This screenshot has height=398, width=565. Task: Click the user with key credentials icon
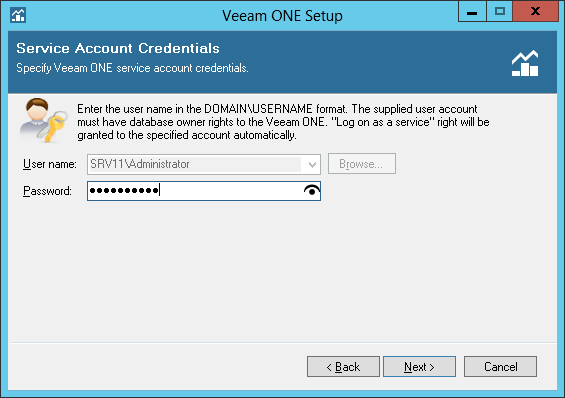click(44, 120)
